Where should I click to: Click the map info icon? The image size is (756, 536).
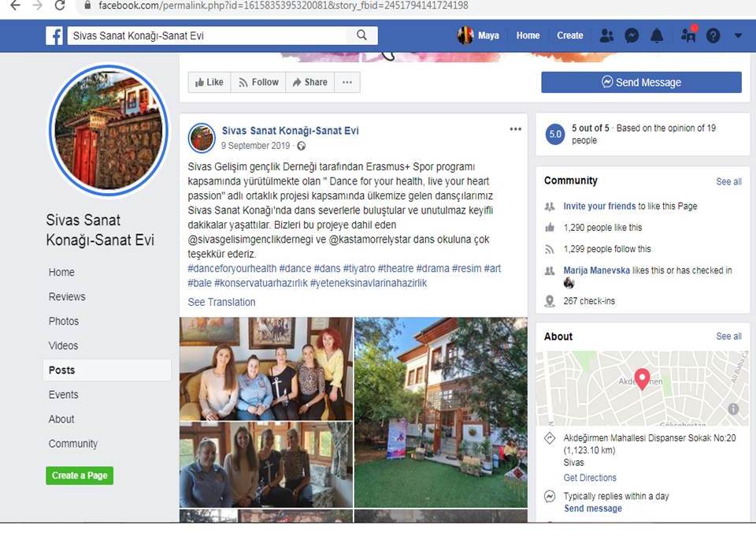(733, 409)
